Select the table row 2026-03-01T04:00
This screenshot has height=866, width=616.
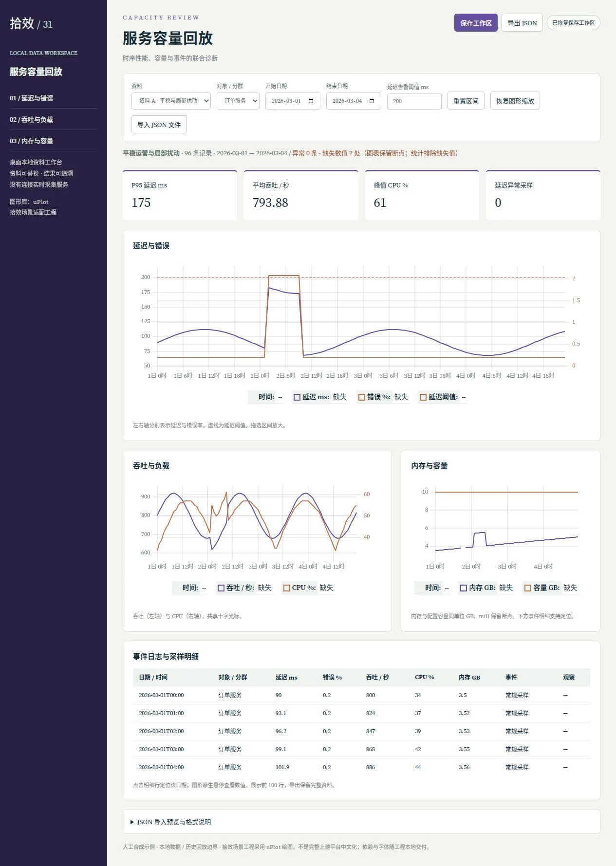pos(361,767)
